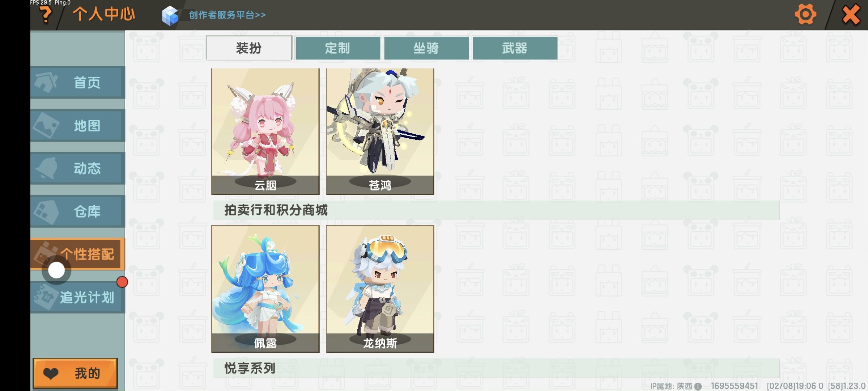
Task: Open 仓库 in the sidebar
Action: [x=78, y=211]
